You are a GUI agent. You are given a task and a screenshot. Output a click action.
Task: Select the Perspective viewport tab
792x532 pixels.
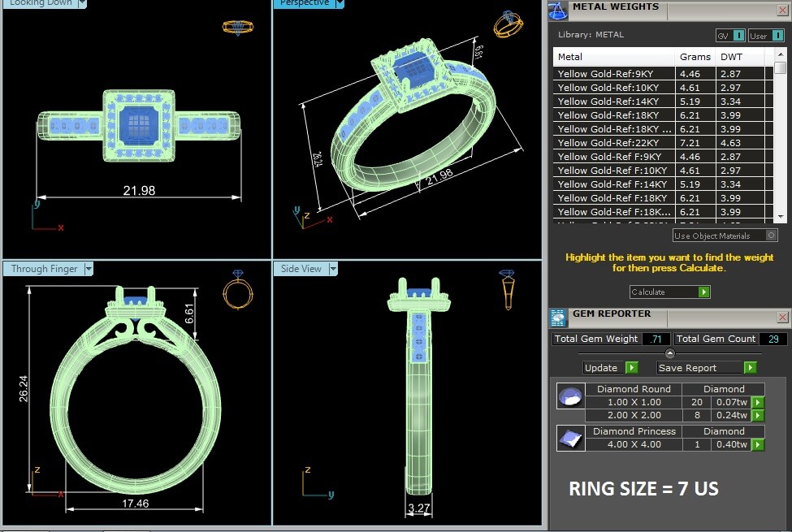point(305,3)
